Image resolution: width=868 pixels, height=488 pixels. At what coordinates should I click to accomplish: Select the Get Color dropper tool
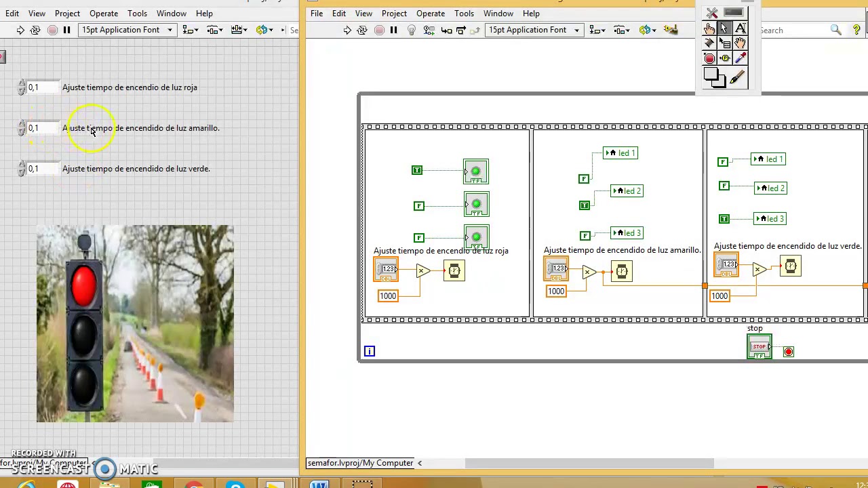pos(740,58)
